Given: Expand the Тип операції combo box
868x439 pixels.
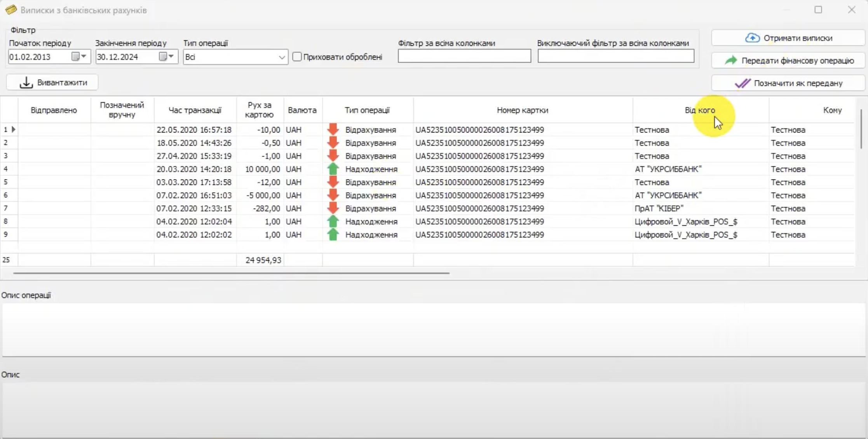Looking at the screenshot, I should click(x=282, y=57).
